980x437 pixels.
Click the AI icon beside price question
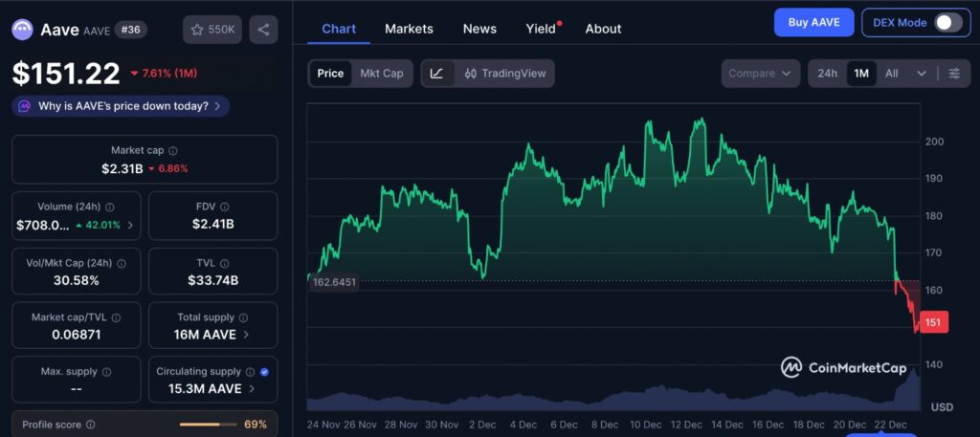pyautogui.click(x=24, y=106)
